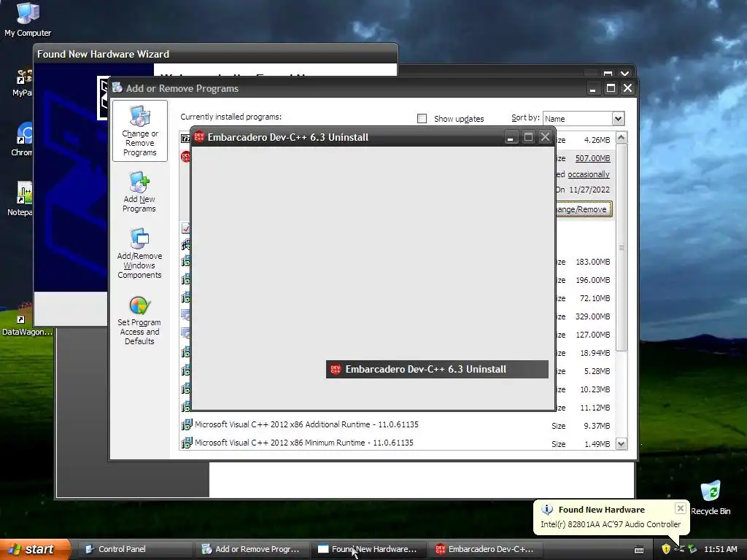Minimize the Add or Remove Programs window
747x560 pixels.
pyautogui.click(x=592, y=88)
